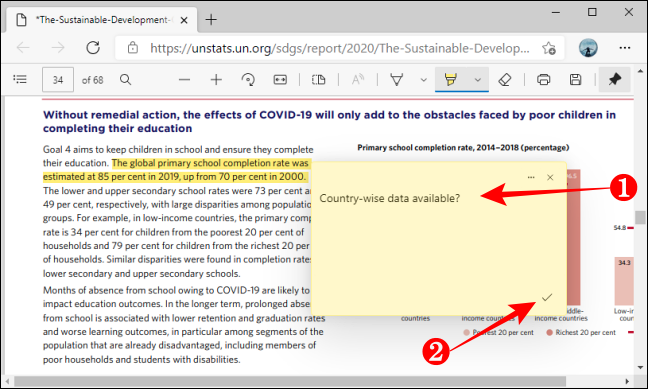The image size is (648, 389).
Task: Click paragraph starting 'Months of absence from school'
Action: click(184, 325)
